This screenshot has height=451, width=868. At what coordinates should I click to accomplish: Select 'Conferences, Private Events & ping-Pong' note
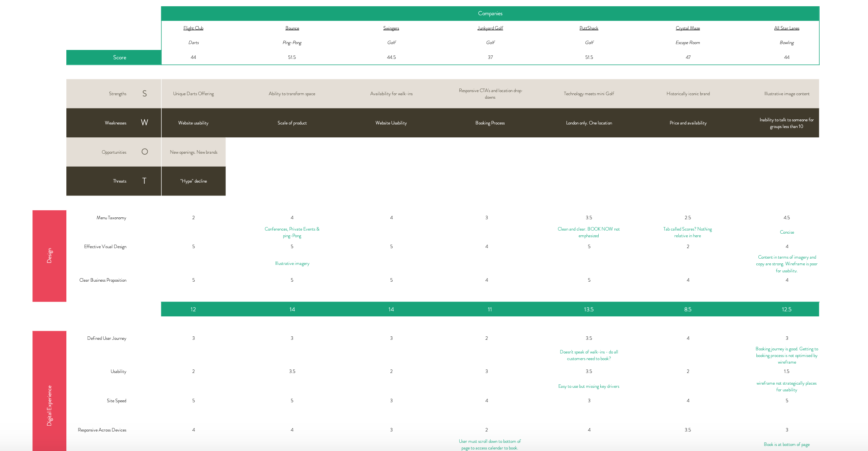pos(292,232)
